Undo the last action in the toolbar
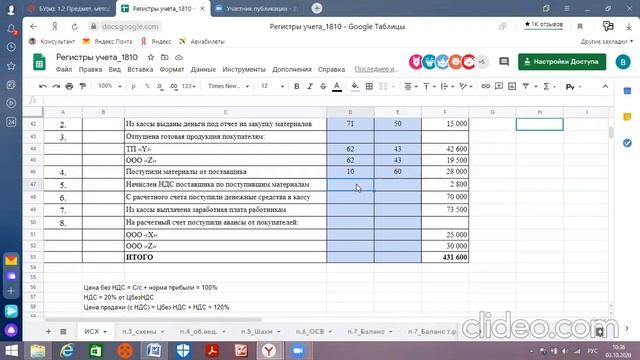 point(43,86)
